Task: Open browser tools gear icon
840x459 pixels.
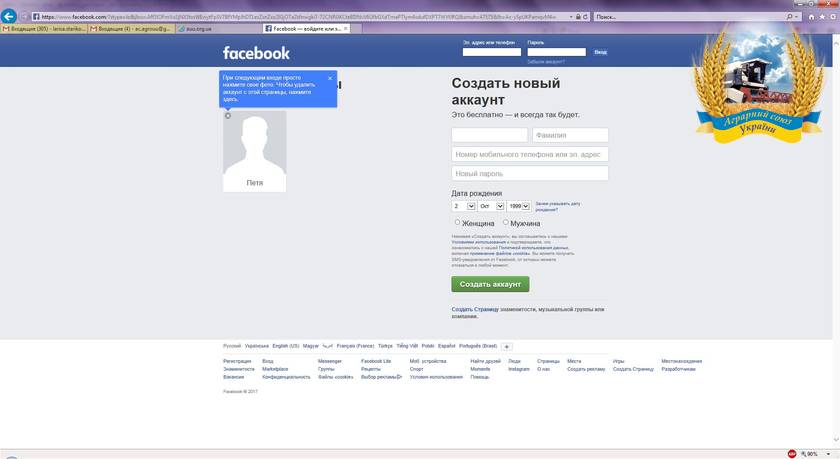Action: [833, 17]
